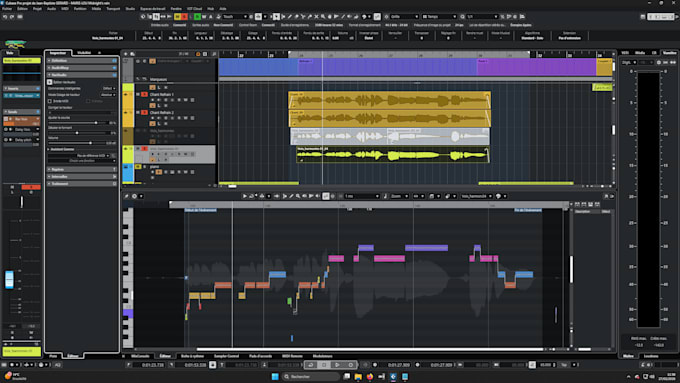Activate the transport cycle loop button
This screenshot has height=383, width=680.
click(x=311, y=365)
